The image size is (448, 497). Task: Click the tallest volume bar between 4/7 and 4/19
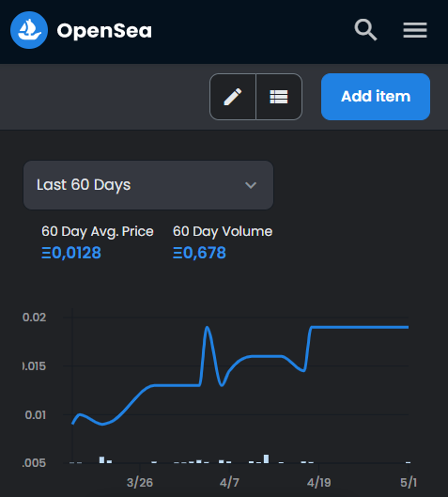266,458
